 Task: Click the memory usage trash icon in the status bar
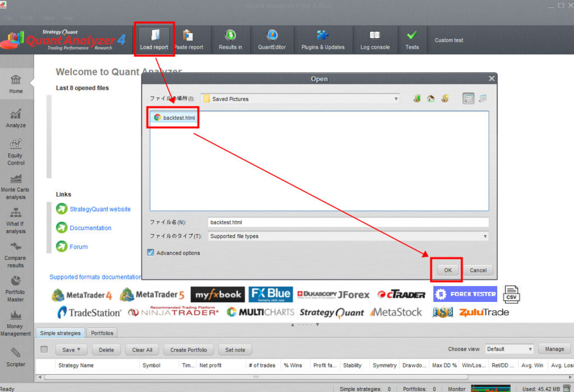coord(567,388)
